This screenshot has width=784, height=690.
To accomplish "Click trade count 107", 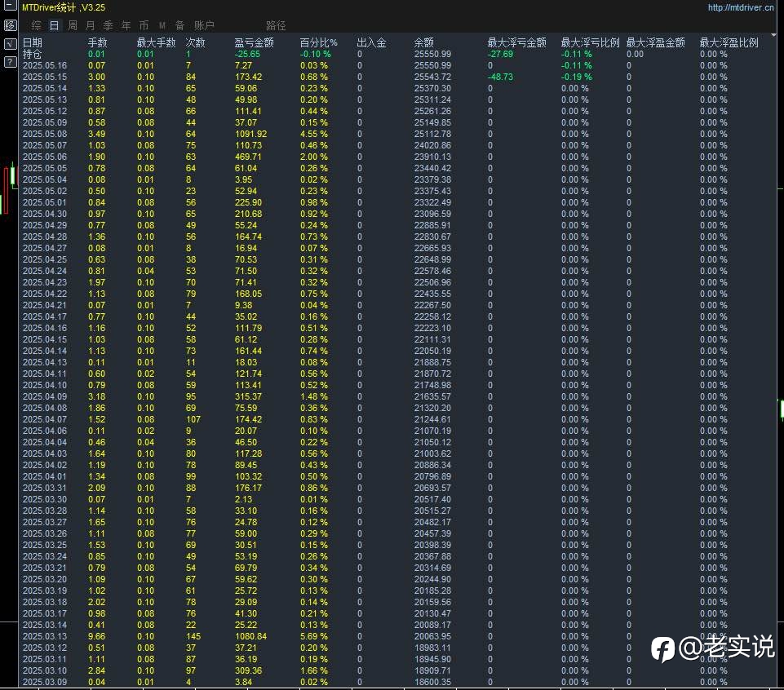I will pyautogui.click(x=193, y=419).
